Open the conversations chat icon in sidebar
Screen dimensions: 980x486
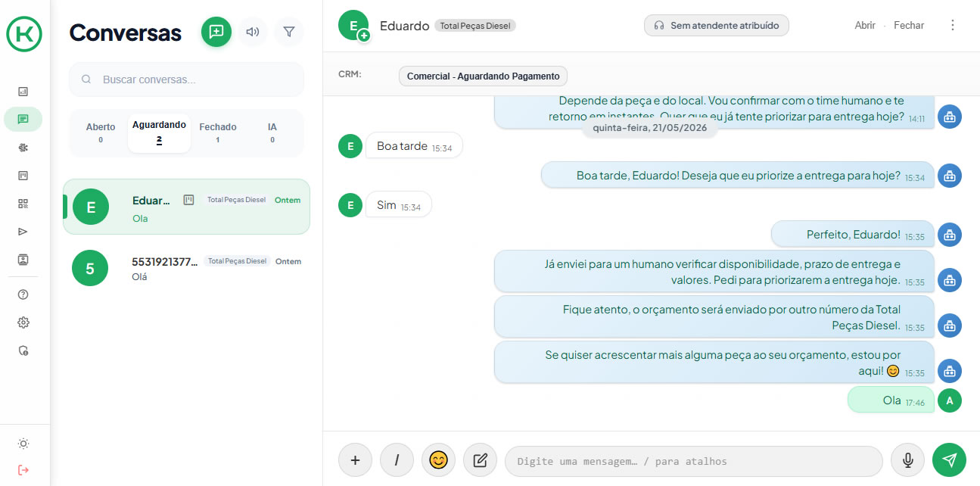[x=23, y=120]
